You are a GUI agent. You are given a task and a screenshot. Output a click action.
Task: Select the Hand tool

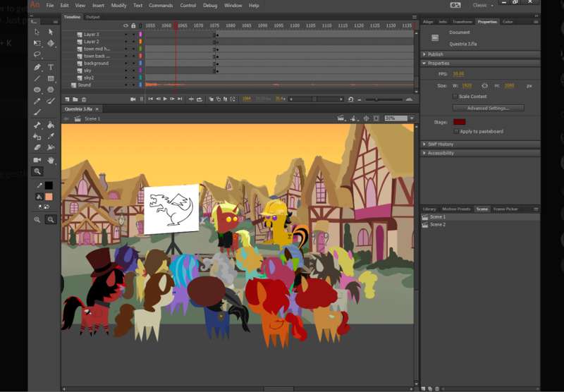point(51,160)
